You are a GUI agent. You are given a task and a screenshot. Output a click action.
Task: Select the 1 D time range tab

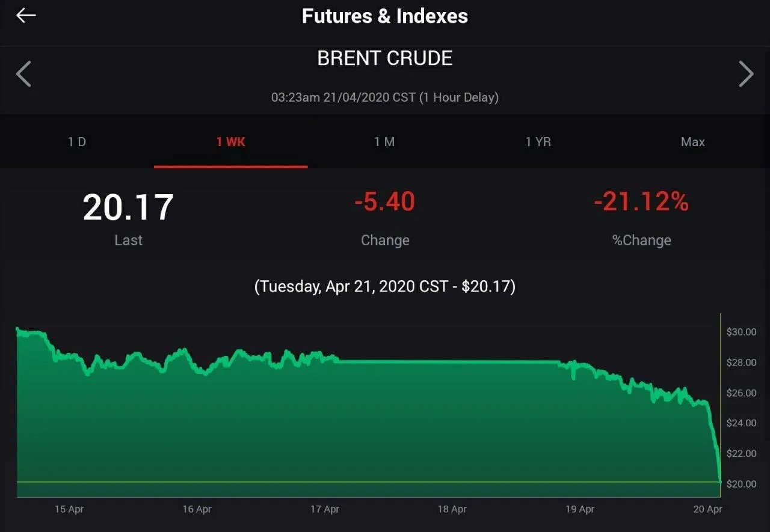point(77,142)
